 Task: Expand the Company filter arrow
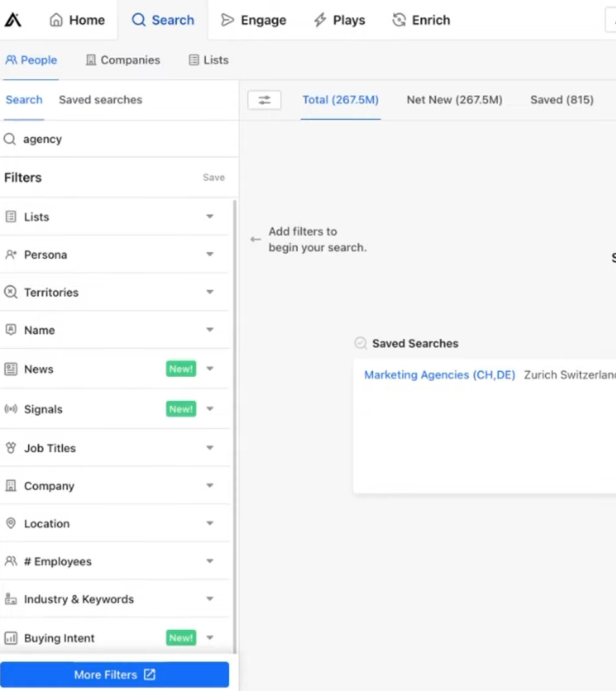[x=210, y=485]
